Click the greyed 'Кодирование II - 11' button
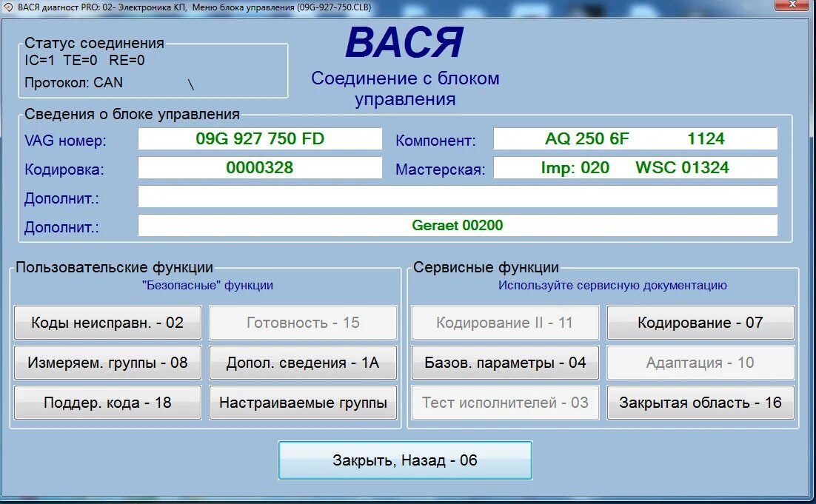 coord(505,323)
